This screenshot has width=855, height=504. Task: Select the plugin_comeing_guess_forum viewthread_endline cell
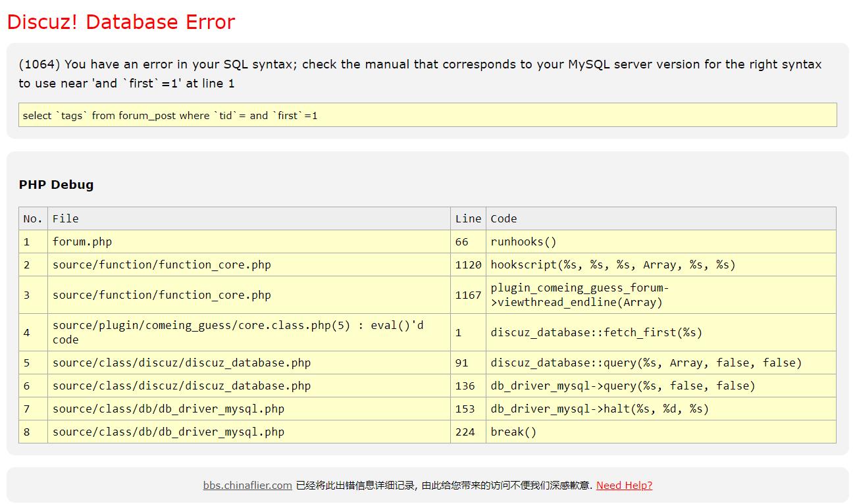(661, 295)
